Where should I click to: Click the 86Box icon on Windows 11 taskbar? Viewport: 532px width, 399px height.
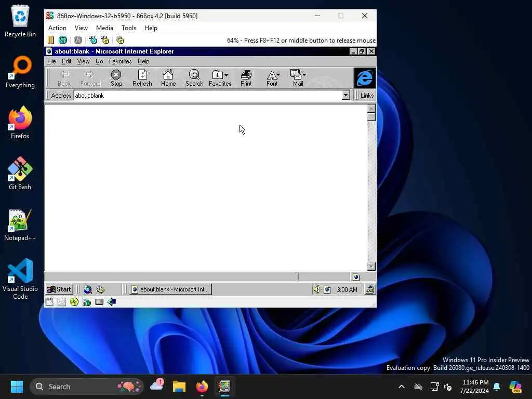pos(224,387)
